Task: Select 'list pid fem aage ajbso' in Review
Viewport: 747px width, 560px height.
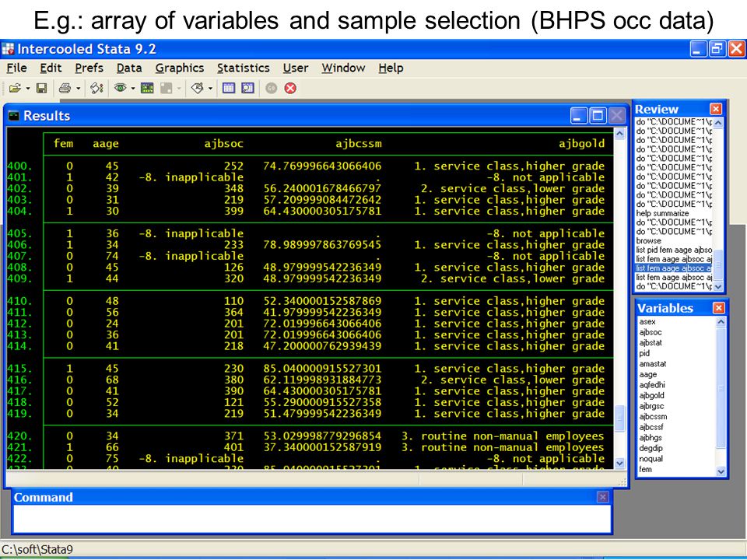Action: [674, 250]
